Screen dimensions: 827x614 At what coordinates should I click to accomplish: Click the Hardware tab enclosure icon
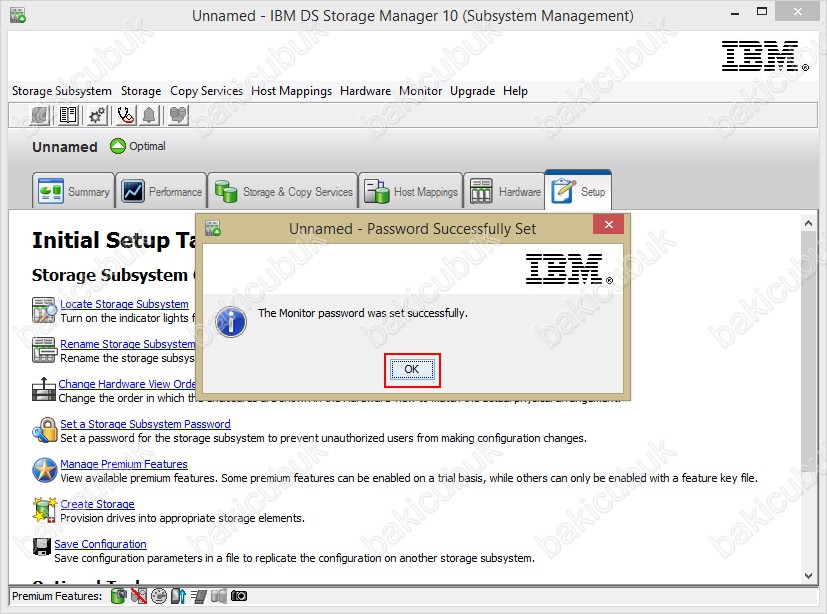point(481,191)
